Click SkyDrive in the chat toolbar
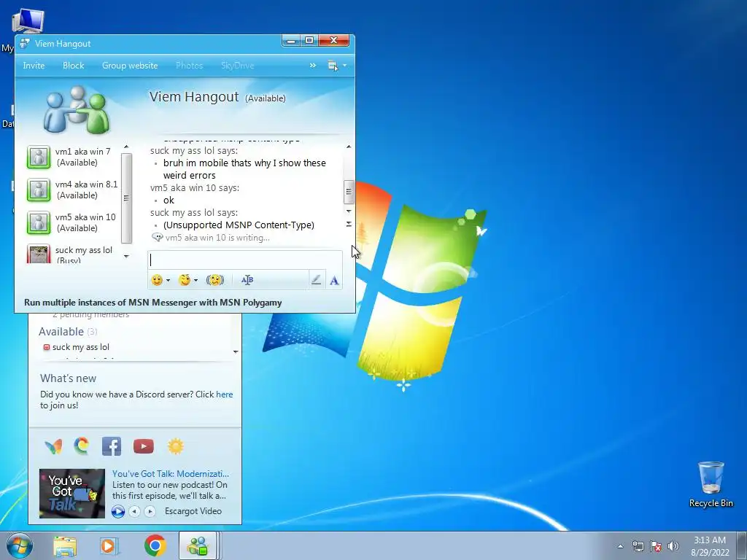Viewport: 747px width, 560px height. [237, 66]
